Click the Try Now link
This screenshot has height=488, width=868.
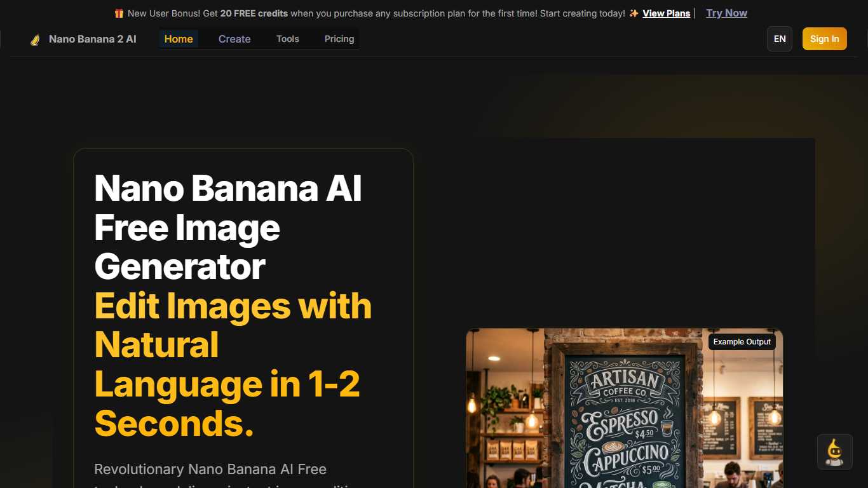click(x=726, y=13)
